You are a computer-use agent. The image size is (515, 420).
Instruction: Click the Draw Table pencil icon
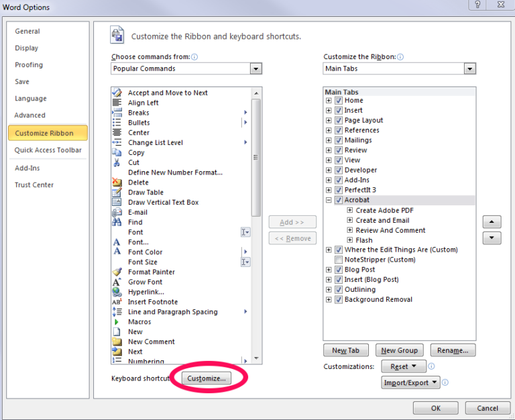(x=117, y=193)
